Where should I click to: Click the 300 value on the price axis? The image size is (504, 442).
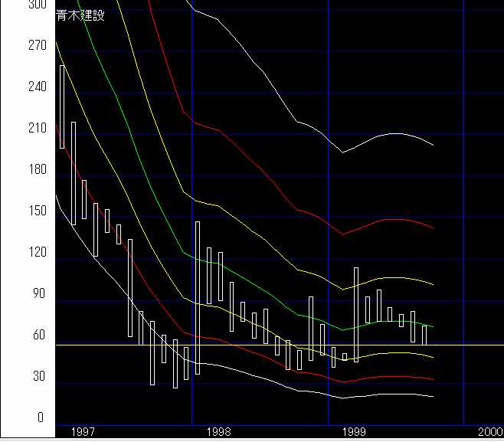35,5
